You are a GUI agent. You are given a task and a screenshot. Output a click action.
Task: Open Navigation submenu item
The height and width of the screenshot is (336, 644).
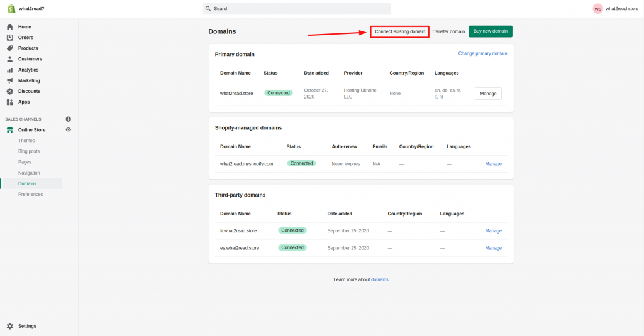click(x=29, y=173)
